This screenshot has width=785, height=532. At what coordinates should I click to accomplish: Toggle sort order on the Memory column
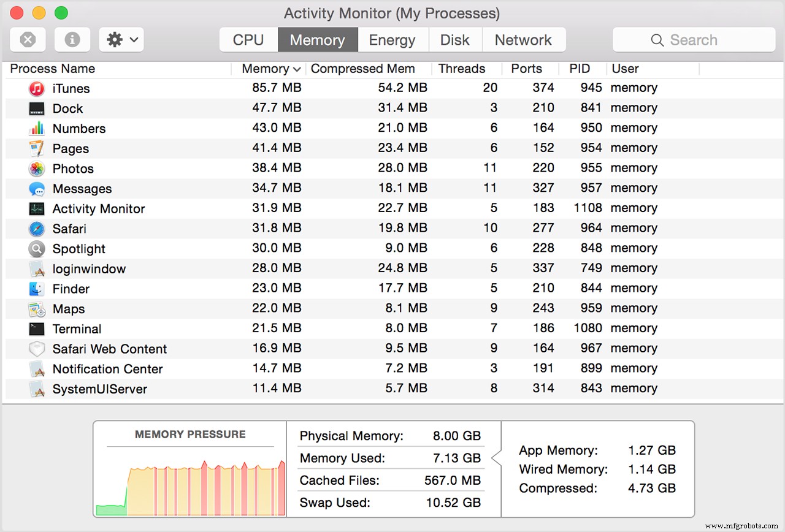[268, 69]
